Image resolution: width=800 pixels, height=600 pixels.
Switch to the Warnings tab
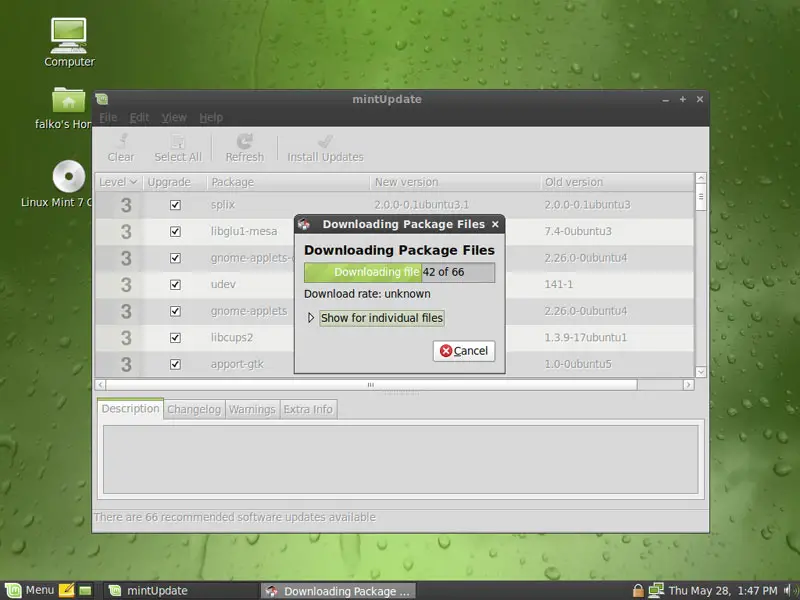[x=252, y=409]
